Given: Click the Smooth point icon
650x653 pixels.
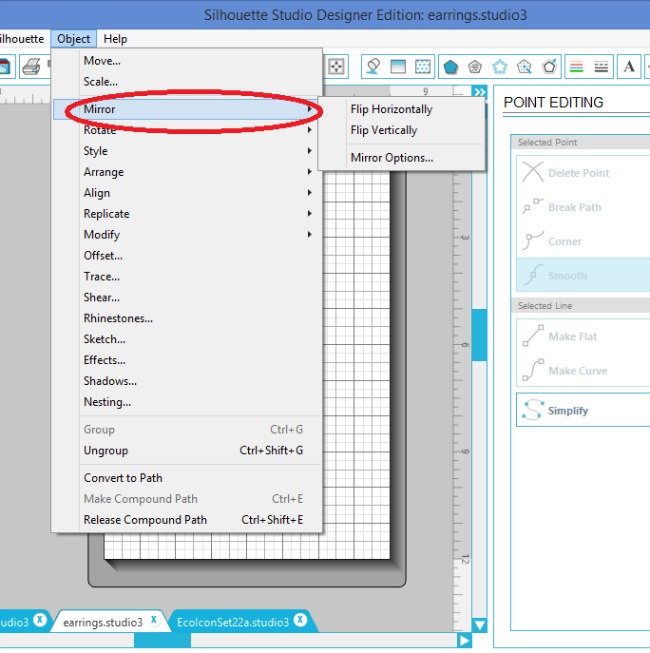Looking at the screenshot, I should 533,275.
